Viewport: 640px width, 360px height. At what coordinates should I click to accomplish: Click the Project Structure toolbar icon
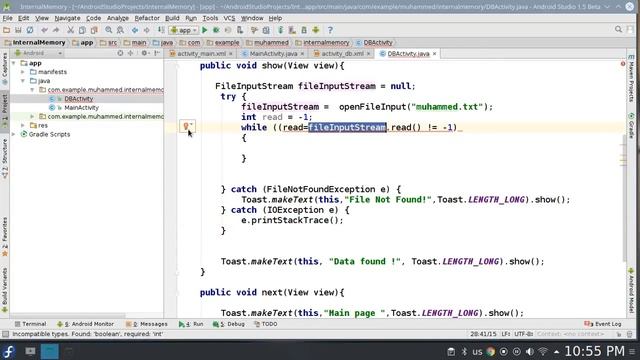266,30
